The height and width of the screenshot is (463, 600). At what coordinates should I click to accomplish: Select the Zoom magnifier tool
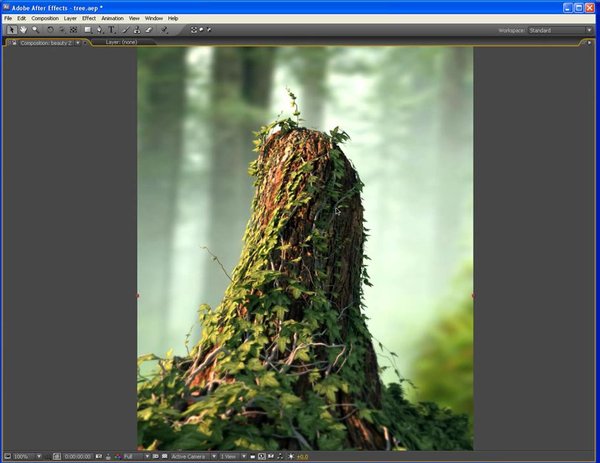[x=35, y=30]
